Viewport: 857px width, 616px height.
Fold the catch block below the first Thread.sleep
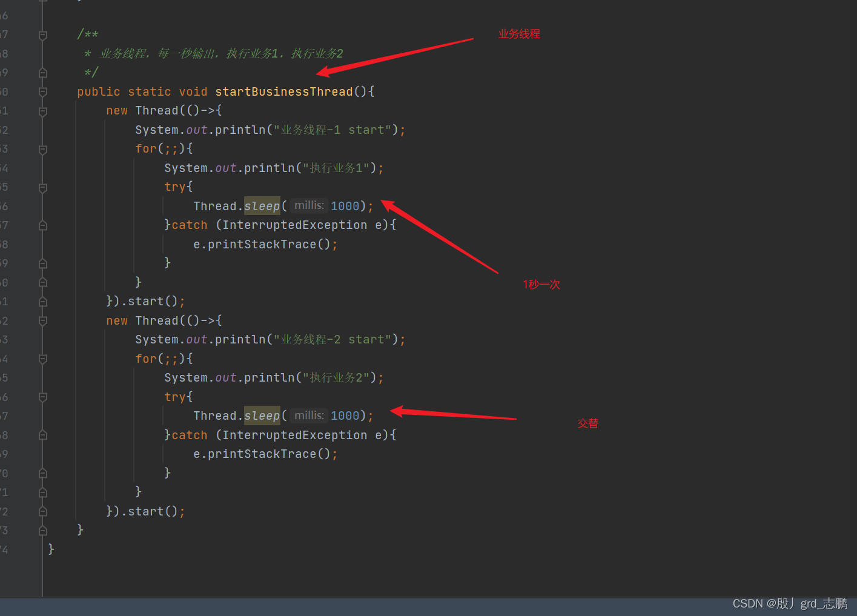(43, 226)
